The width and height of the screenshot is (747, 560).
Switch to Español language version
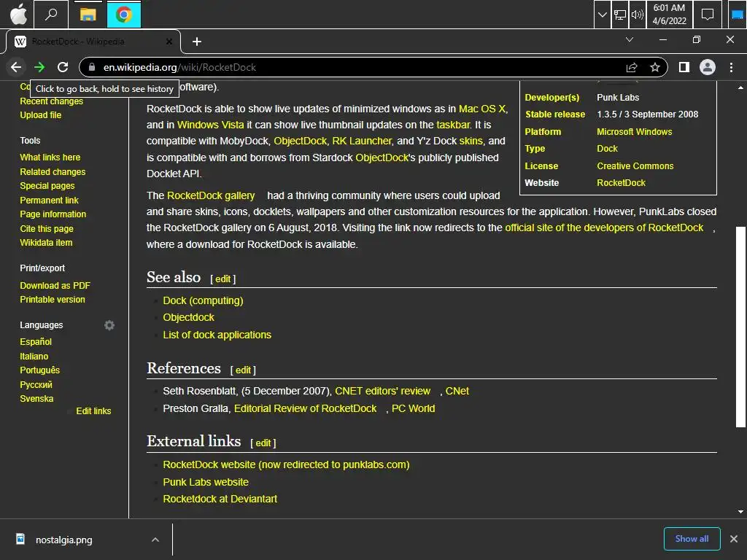(x=36, y=341)
